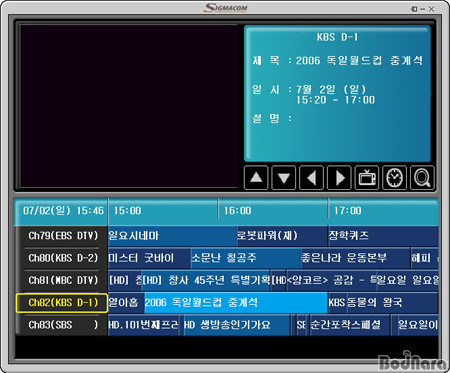
Task: Open the magnifying glass search icon
Action: pos(422,178)
